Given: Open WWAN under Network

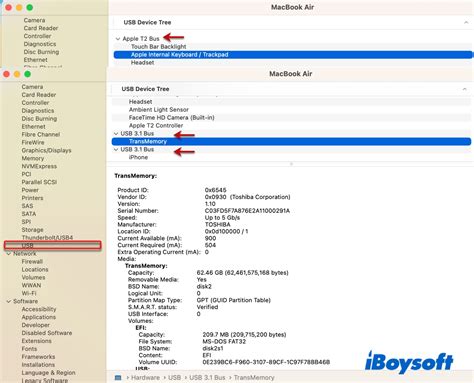Looking at the screenshot, I should tap(31, 286).
